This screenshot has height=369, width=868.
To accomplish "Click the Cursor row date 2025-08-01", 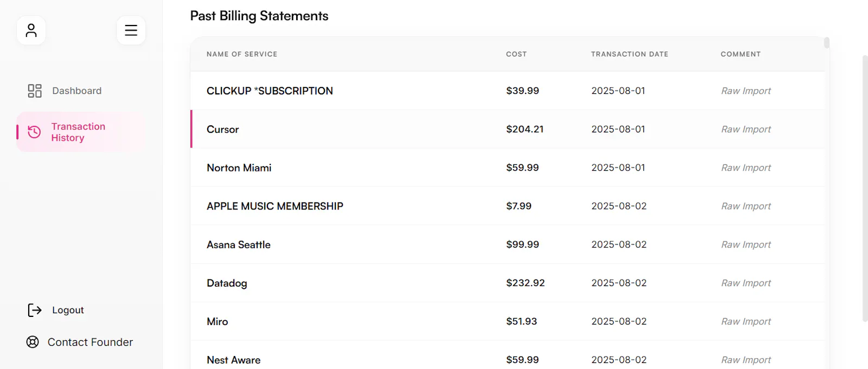I will pos(618,129).
